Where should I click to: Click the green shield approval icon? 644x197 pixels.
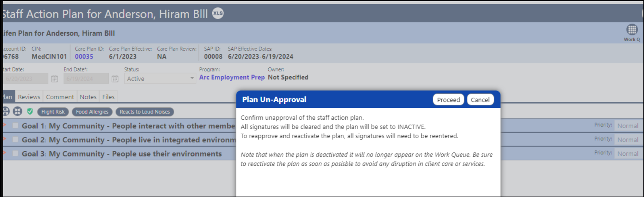30,112
